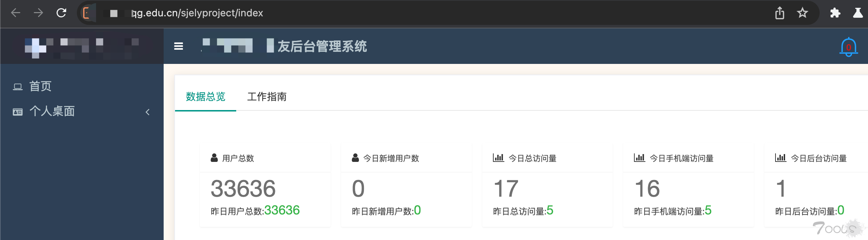This screenshot has height=240, width=868.
Task: Expand 个人桌面 with its chevron arrow
Action: [x=148, y=112]
